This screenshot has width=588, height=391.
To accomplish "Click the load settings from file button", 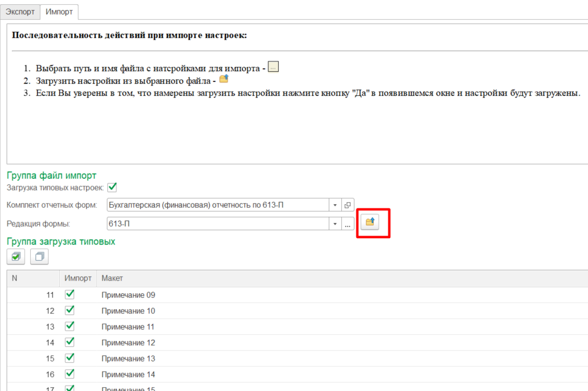I will pyautogui.click(x=370, y=222).
